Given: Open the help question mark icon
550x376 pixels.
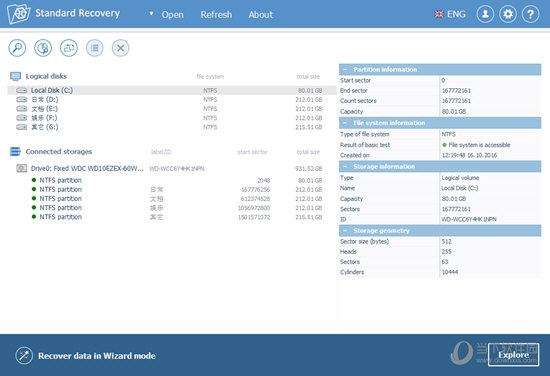Looking at the screenshot, I should 531,14.
